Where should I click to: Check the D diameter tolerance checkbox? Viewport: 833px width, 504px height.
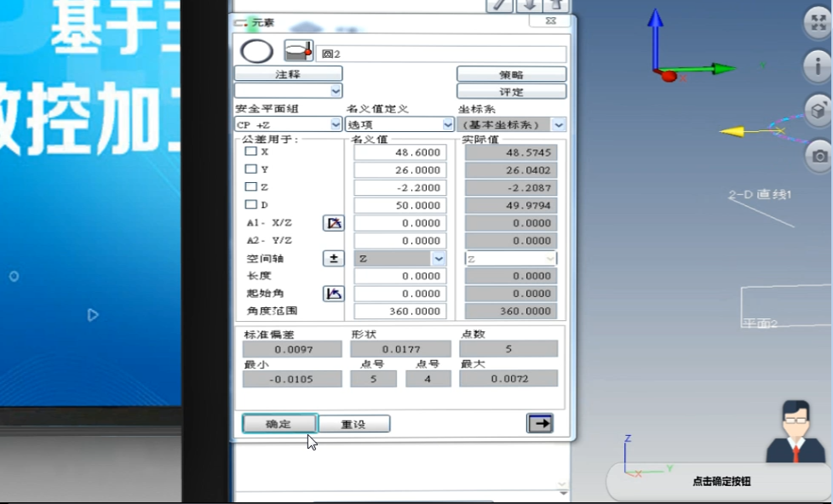point(251,204)
